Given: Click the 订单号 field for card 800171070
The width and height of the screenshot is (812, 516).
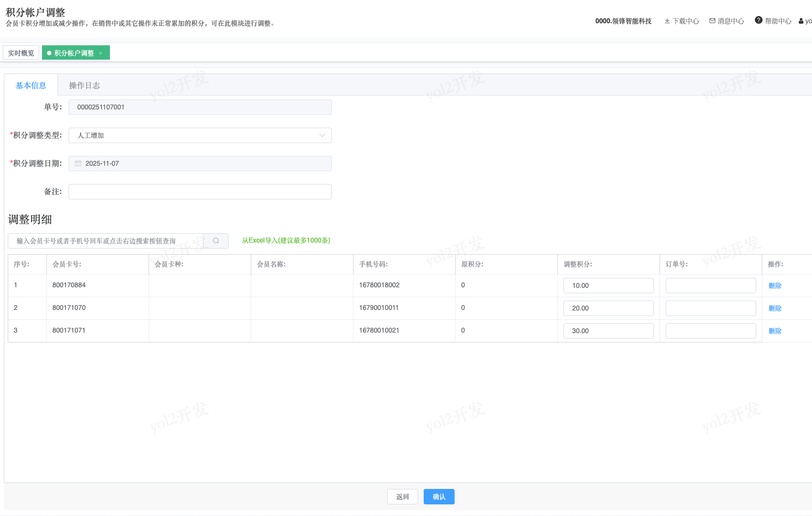Looking at the screenshot, I should click(711, 308).
